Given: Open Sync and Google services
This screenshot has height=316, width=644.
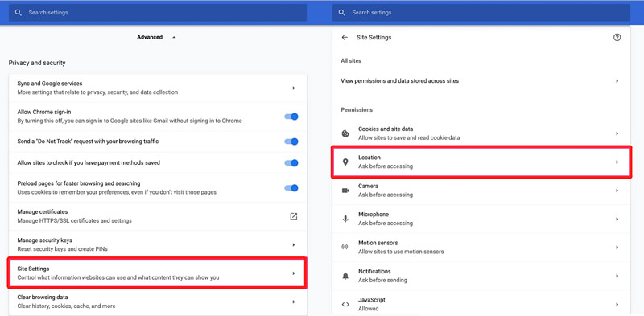Looking at the screenshot, I should pos(157,88).
